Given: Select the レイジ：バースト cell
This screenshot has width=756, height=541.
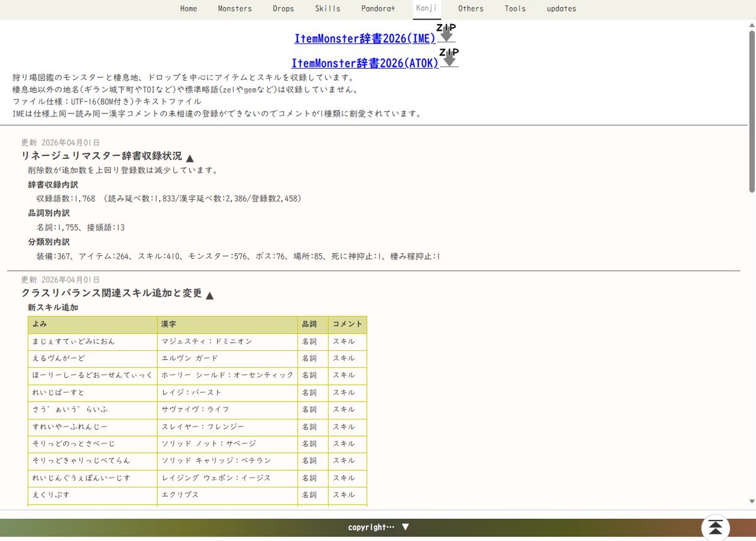Looking at the screenshot, I should click(x=227, y=392).
